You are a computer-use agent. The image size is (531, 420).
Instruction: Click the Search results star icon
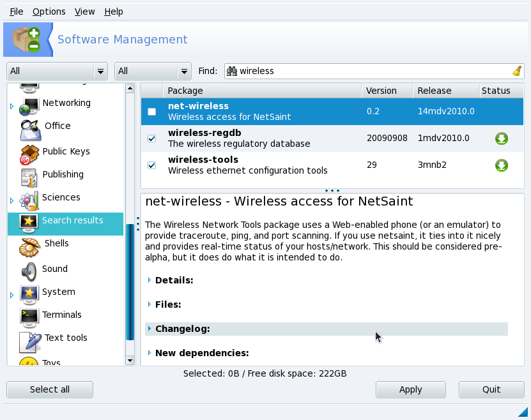coord(29,223)
